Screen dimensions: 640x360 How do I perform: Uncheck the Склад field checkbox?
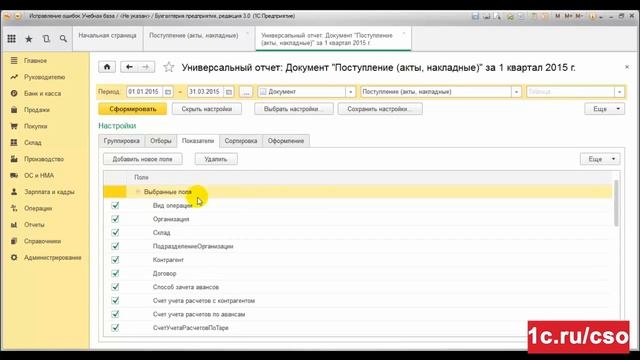[x=115, y=232]
